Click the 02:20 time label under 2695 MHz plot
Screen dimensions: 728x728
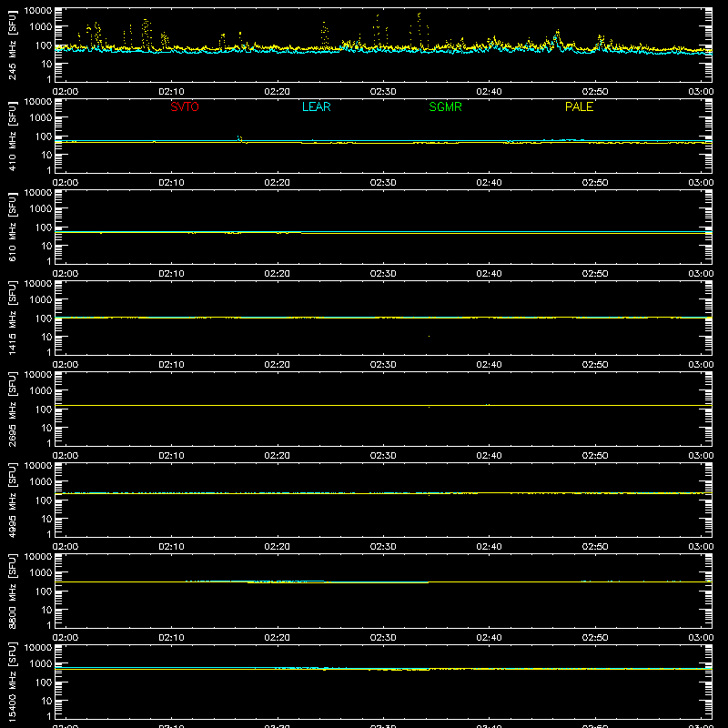[278, 456]
